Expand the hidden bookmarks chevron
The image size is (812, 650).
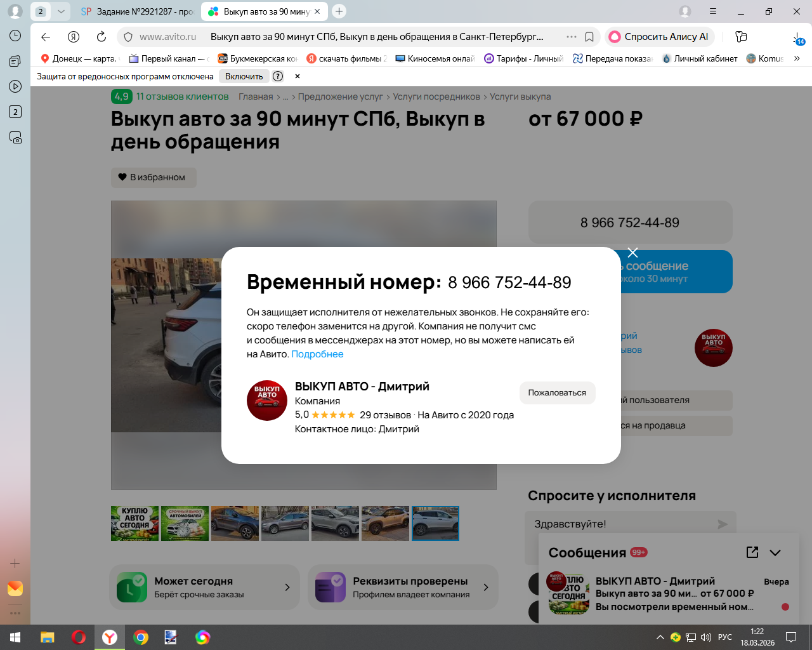pos(797,58)
